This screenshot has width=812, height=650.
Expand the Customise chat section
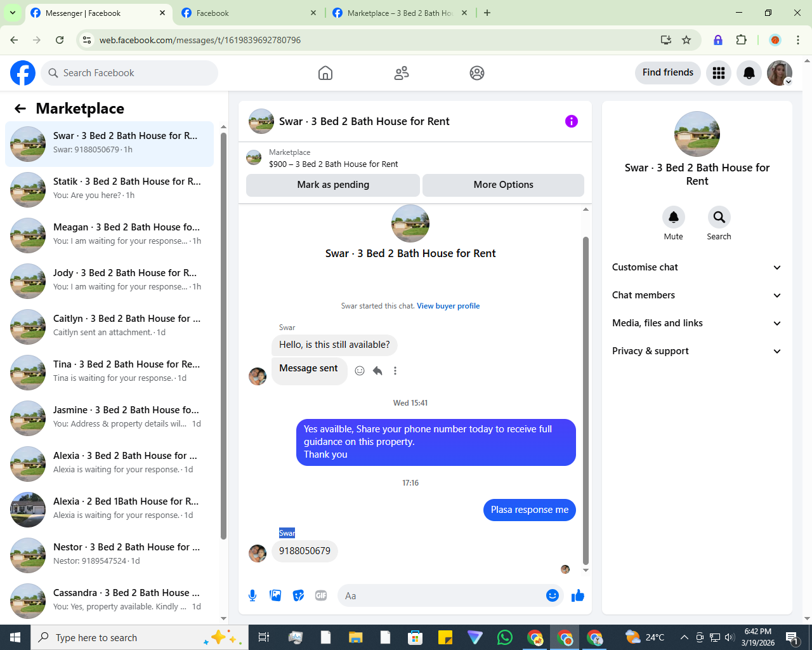click(x=697, y=267)
